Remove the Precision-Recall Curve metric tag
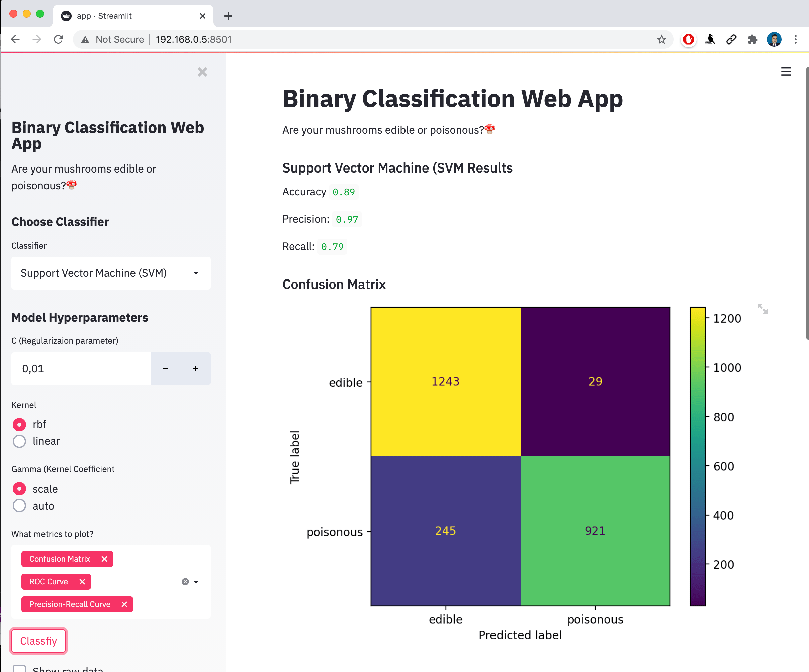The image size is (809, 672). click(x=124, y=604)
